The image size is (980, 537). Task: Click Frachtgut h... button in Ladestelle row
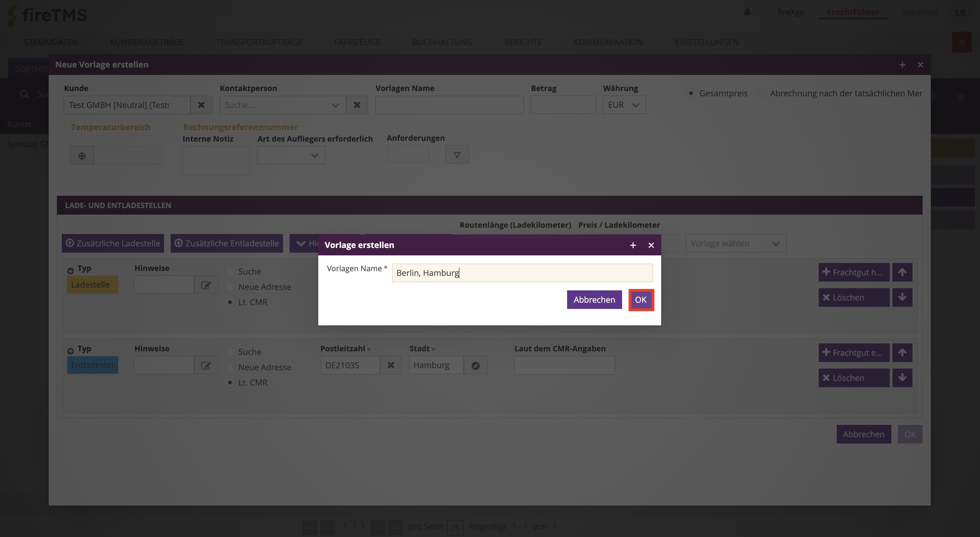tap(854, 272)
